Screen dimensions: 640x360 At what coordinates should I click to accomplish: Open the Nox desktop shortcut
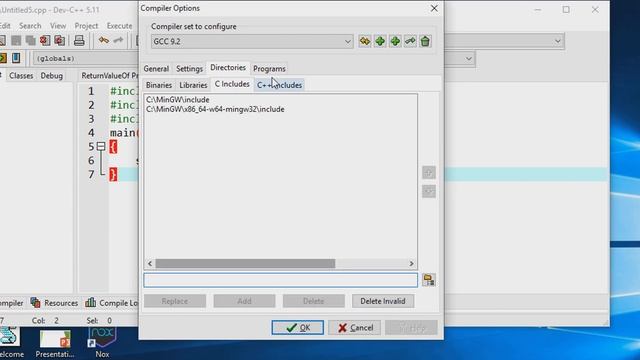click(102, 342)
